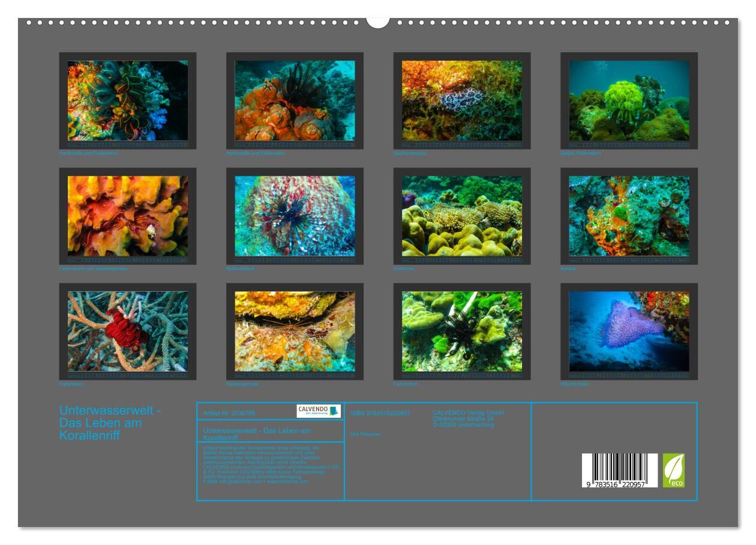The height and width of the screenshot is (545, 756).
Task: Click the large title 'Unterwasserwelt - Das Leben am Korallenriff'
Action: click(x=110, y=423)
